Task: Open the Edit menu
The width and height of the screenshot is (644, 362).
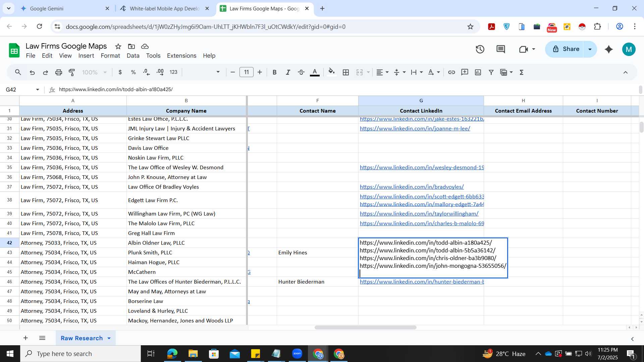Action: tap(47, 56)
